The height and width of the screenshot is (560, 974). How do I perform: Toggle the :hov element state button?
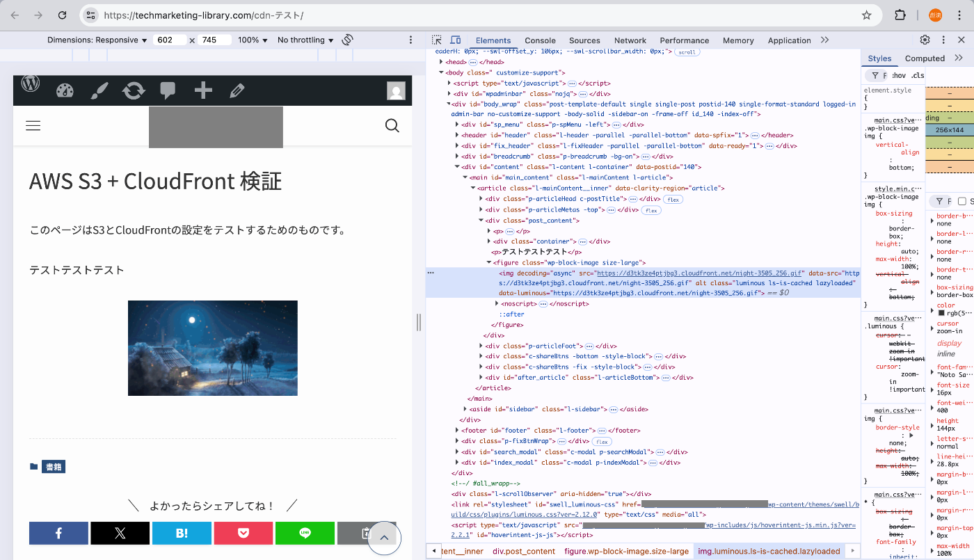899,75
